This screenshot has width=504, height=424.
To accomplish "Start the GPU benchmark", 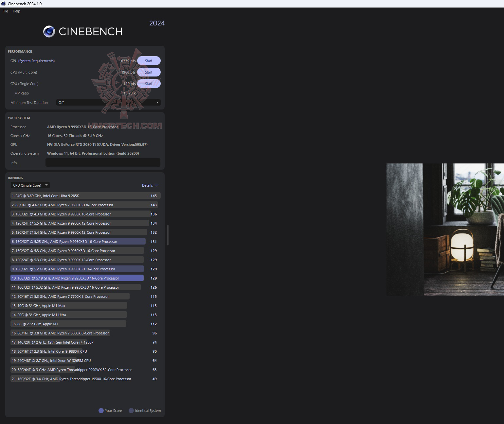I will pyautogui.click(x=149, y=61).
